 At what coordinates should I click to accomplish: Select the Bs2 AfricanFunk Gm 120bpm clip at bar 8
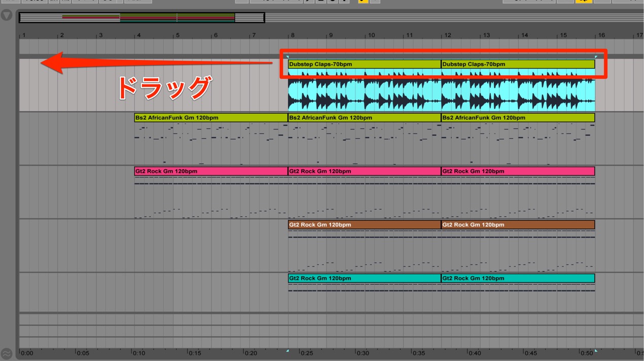365,117
